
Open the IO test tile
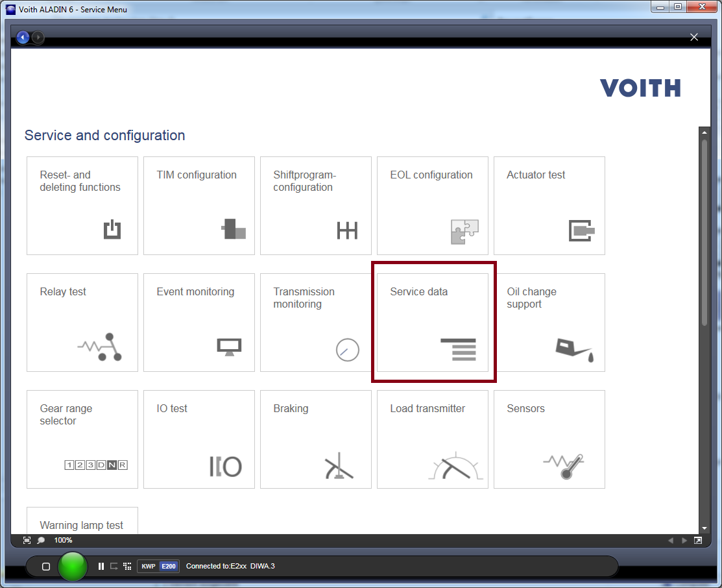199,439
